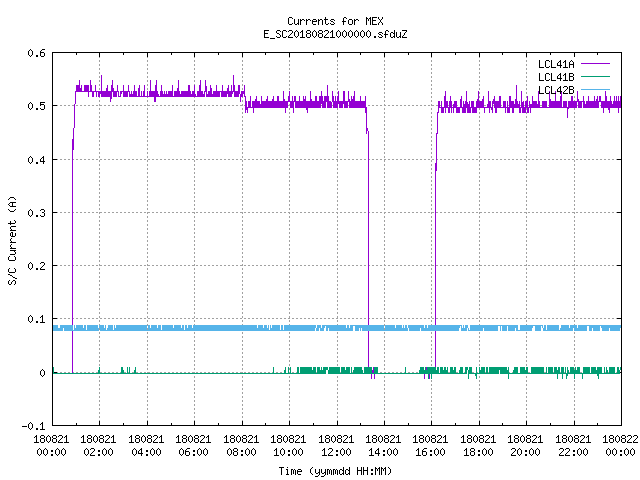
Task: Click the x-axis label 'Time (yymmdd HH:MM)'
Action: [x=335, y=471]
